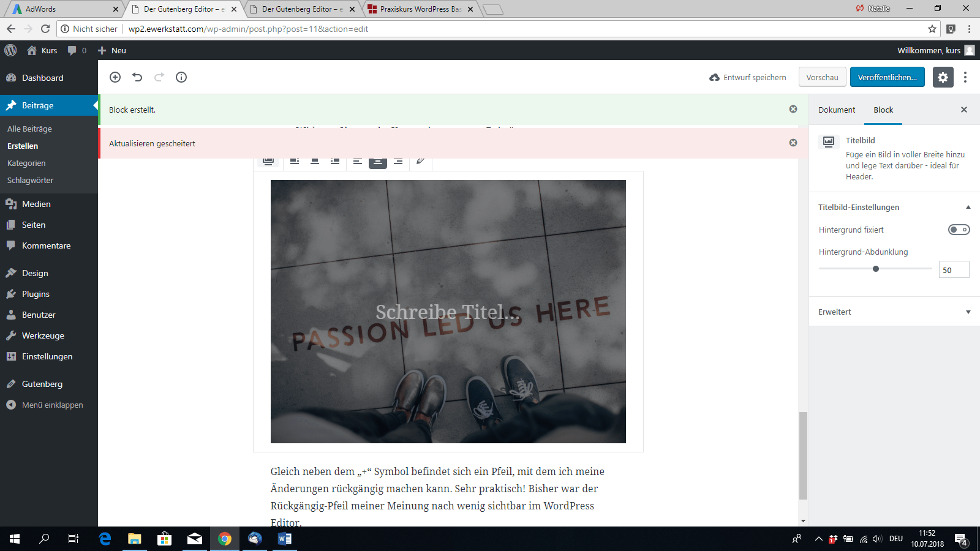
Task: Center-align the block
Action: click(x=315, y=162)
